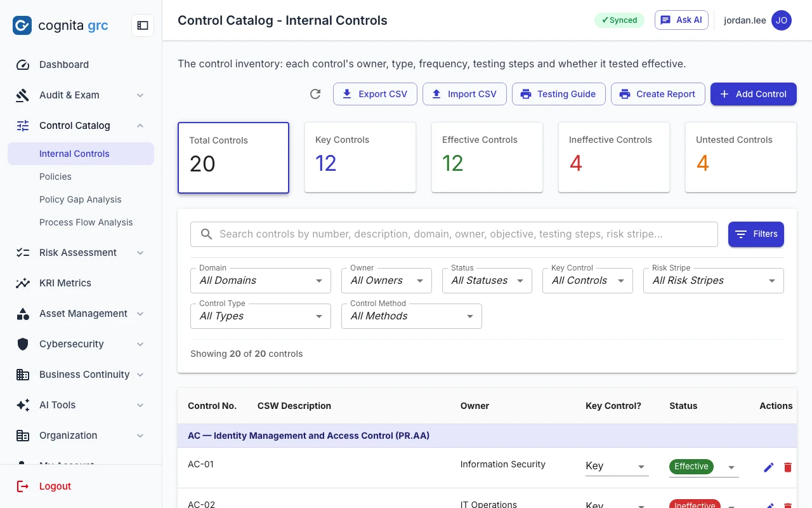The width and height of the screenshot is (812, 508).
Task: Change AC-01 Key Control dropdown value
Action: (617, 466)
